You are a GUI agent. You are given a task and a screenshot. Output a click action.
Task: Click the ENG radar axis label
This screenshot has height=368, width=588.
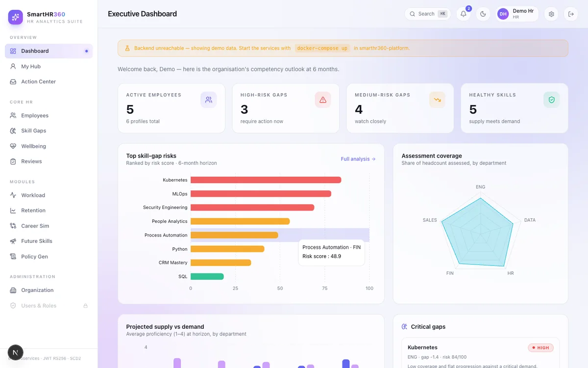tap(481, 187)
